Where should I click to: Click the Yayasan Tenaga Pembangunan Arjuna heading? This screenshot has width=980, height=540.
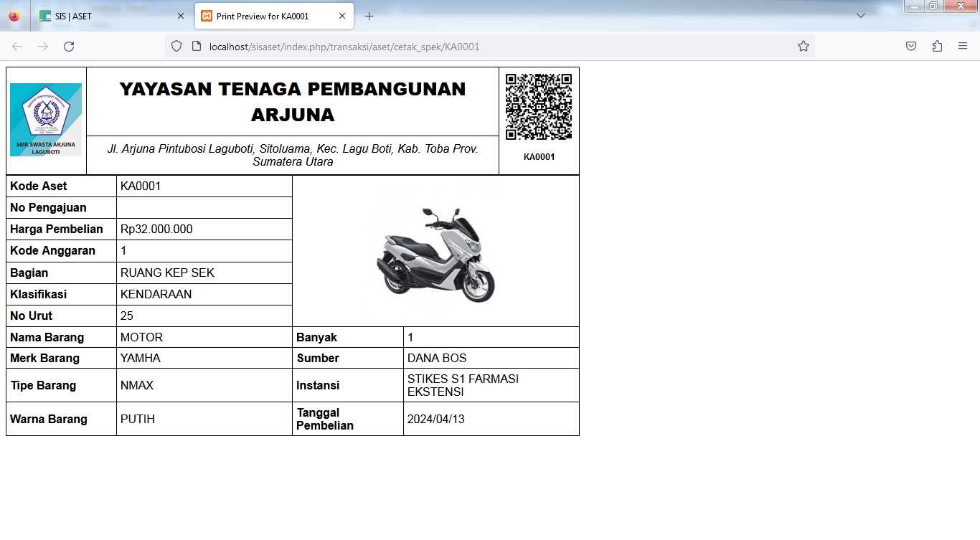click(293, 102)
